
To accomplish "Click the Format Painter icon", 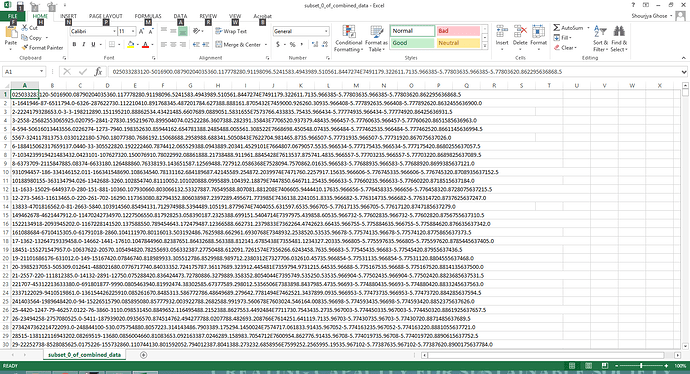I will click(25, 48).
